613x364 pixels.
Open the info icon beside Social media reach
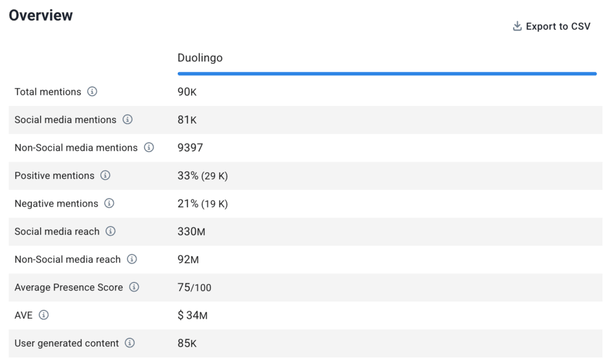click(x=110, y=232)
